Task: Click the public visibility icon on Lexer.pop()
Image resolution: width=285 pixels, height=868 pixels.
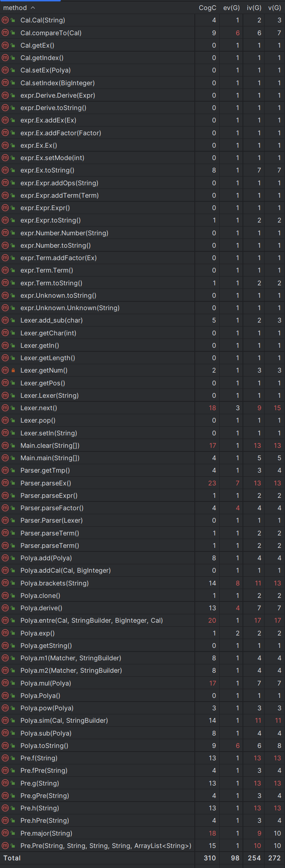Action: pos(13,420)
